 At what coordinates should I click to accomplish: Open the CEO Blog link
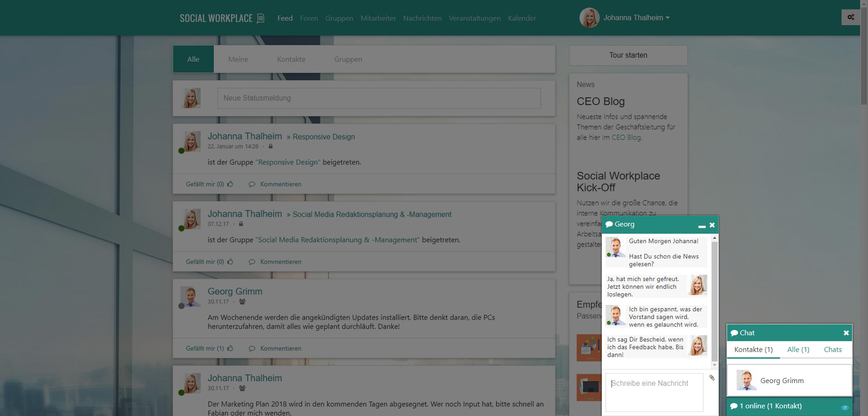click(x=626, y=137)
